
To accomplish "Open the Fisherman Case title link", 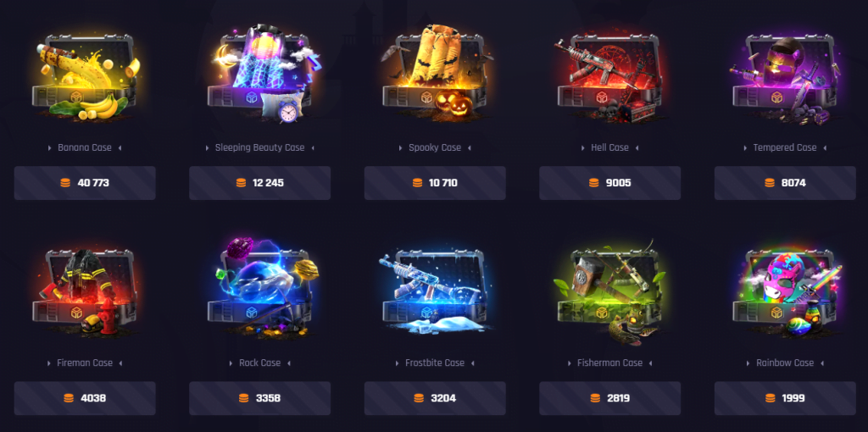I will pos(609,363).
